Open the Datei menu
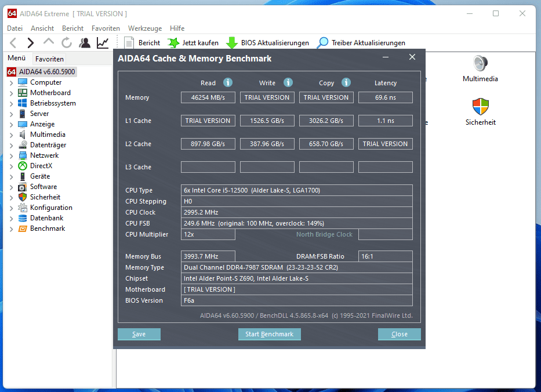The width and height of the screenshot is (541, 392). (14, 28)
